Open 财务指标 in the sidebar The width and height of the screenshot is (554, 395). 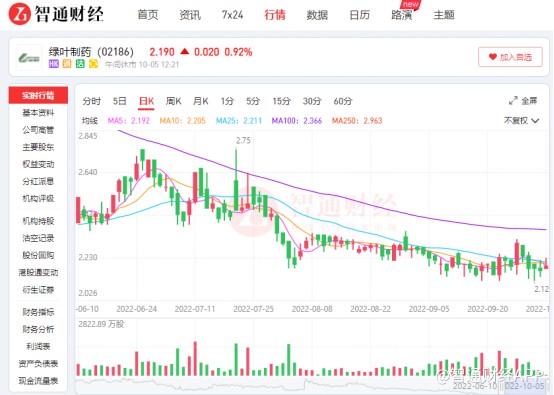[x=38, y=312]
